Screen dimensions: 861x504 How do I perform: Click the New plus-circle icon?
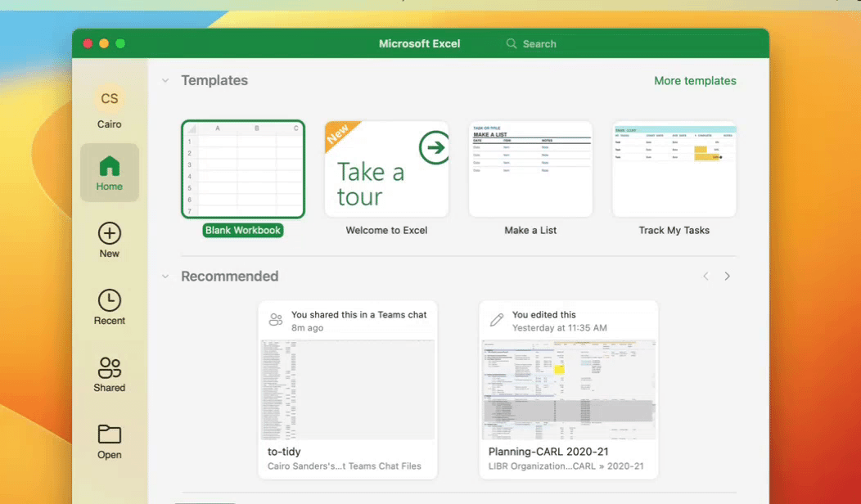coord(110,233)
